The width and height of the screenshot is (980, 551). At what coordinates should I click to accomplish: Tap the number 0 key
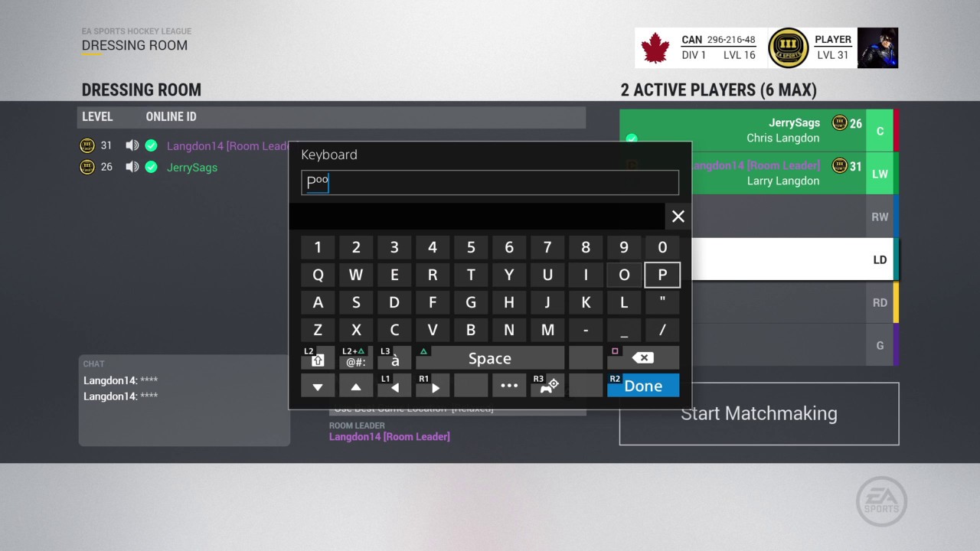pyautogui.click(x=662, y=247)
